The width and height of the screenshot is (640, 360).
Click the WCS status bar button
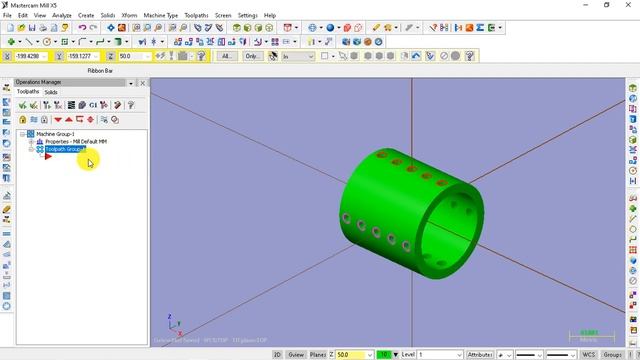pyautogui.click(x=588, y=355)
